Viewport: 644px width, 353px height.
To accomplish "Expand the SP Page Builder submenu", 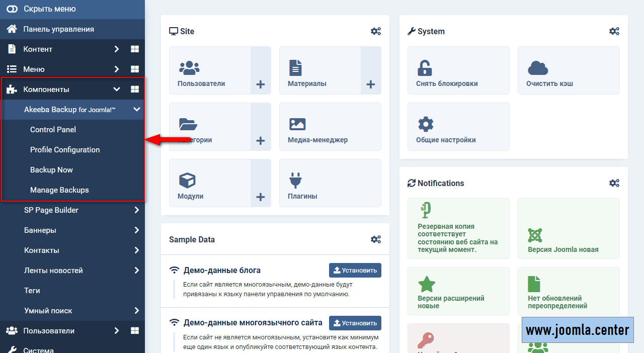I will [136, 210].
